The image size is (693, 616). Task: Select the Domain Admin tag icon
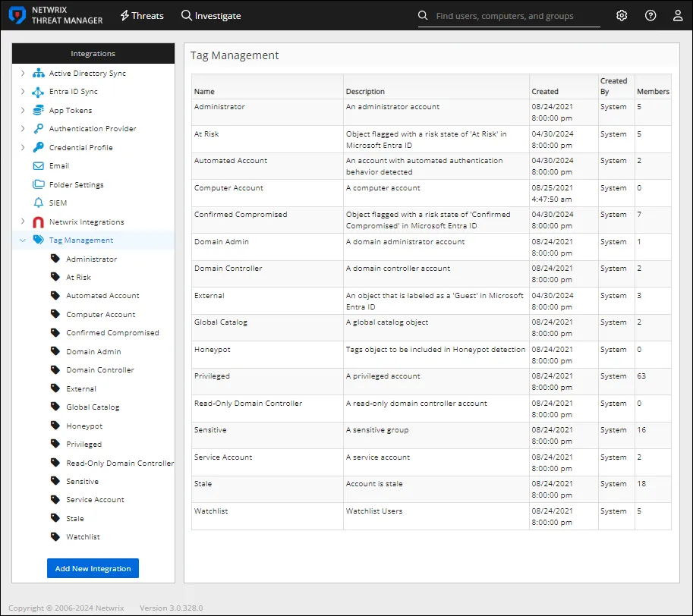(x=55, y=351)
